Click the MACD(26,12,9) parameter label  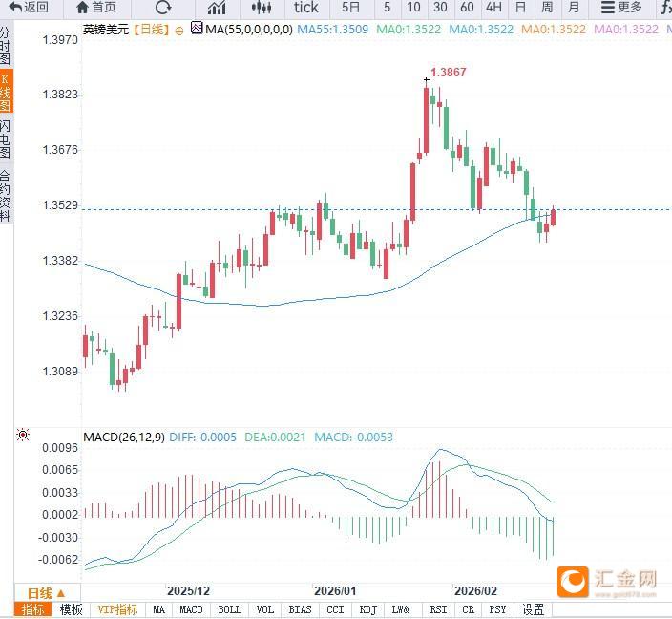[x=124, y=438]
